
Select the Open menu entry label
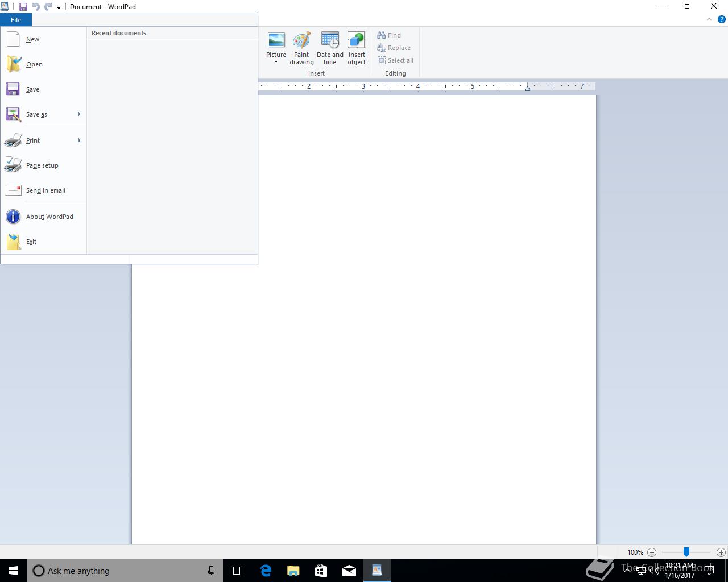34,64
